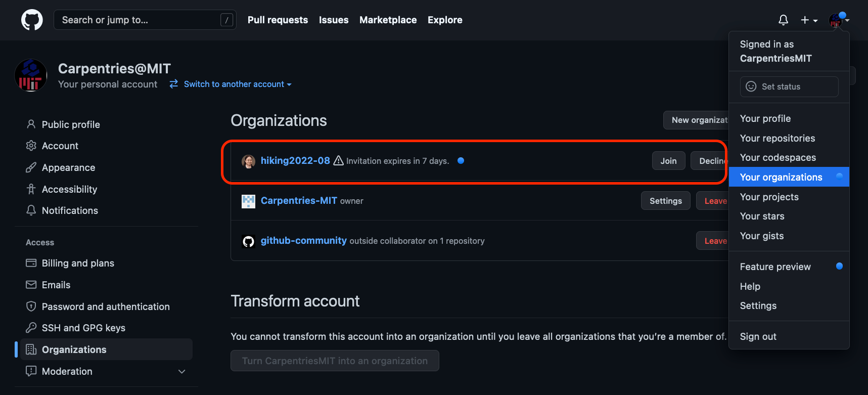Image resolution: width=868 pixels, height=395 pixels.
Task: Select Your organizations from the user menu
Action: click(x=789, y=177)
